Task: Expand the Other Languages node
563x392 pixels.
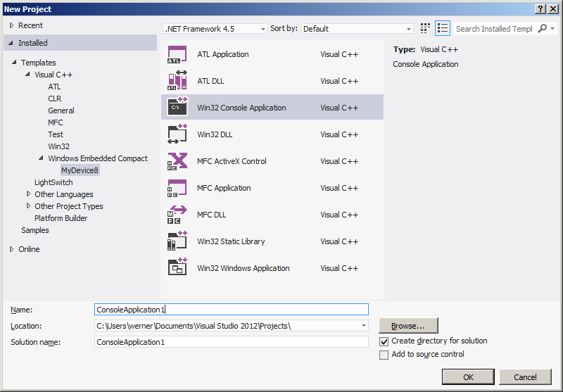Action: (x=28, y=194)
